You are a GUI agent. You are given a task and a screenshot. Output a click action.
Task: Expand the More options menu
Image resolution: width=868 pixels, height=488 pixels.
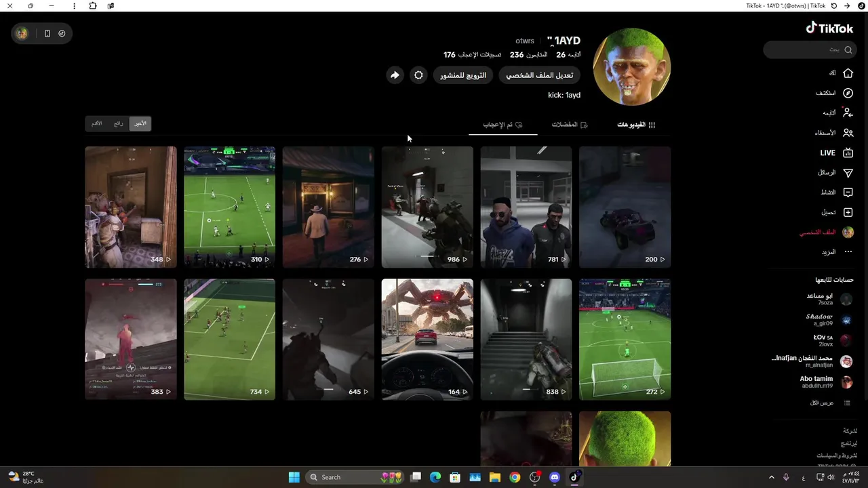click(837, 252)
